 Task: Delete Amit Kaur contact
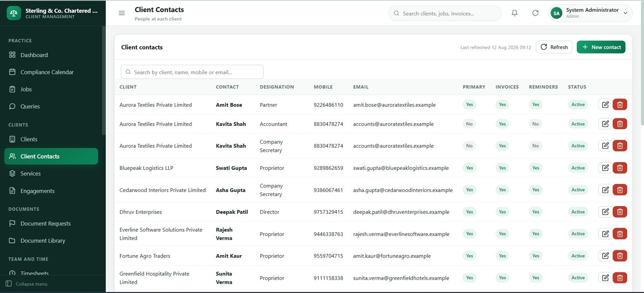pyautogui.click(x=620, y=256)
